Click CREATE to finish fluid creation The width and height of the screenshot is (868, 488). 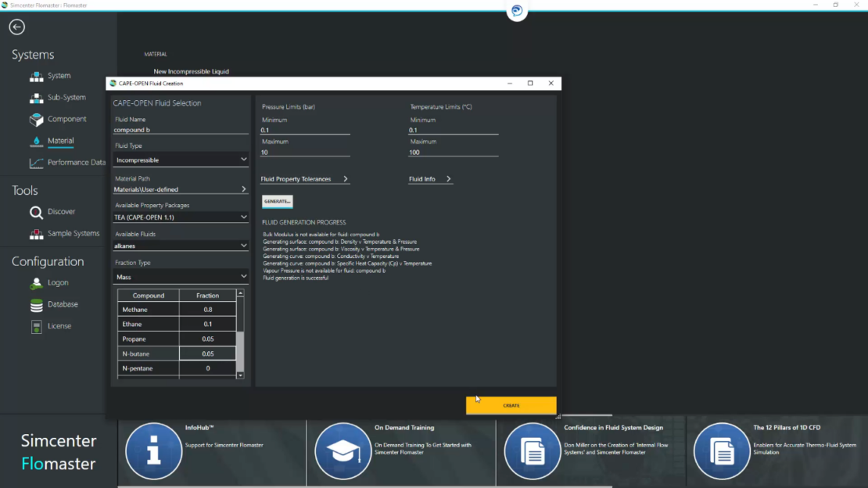click(511, 406)
